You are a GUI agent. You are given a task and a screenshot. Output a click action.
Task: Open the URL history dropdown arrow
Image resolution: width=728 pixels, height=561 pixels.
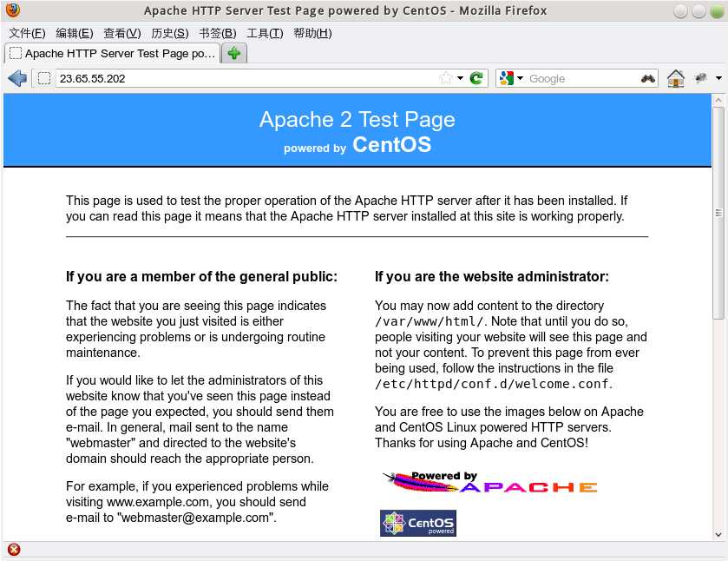(x=460, y=78)
